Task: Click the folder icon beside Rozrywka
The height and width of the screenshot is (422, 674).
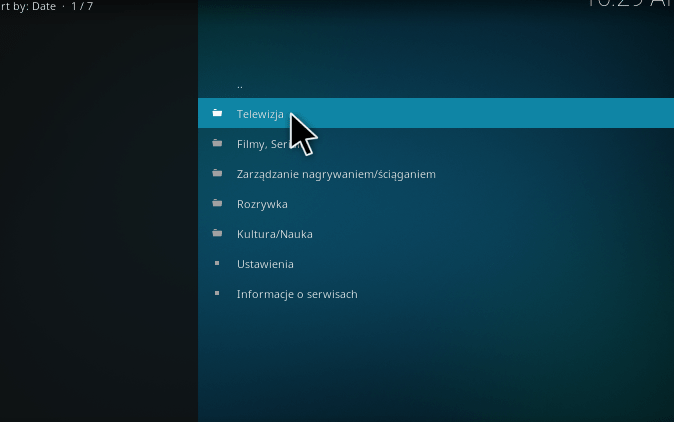Action: pos(218,203)
